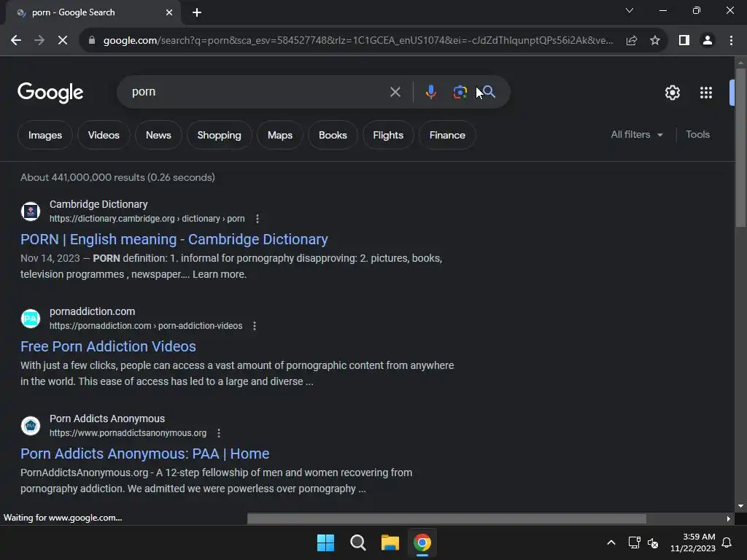This screenshot has width=747, height=560.
Task: Open the clock and date flyout
Action: 693,542
